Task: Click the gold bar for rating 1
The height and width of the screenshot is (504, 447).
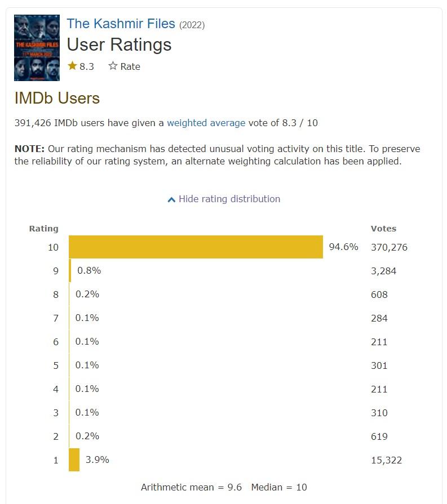Action: coord(74,460)
